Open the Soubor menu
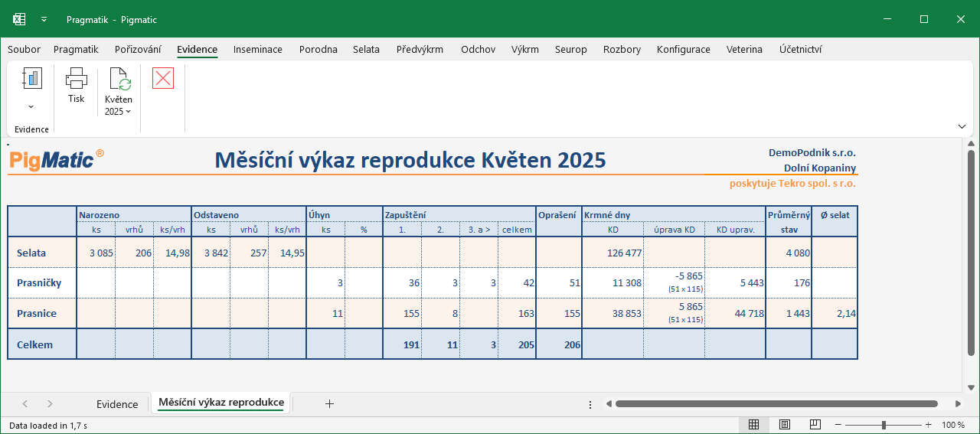The height and width of the screenshot is (434, 980). 24,50
